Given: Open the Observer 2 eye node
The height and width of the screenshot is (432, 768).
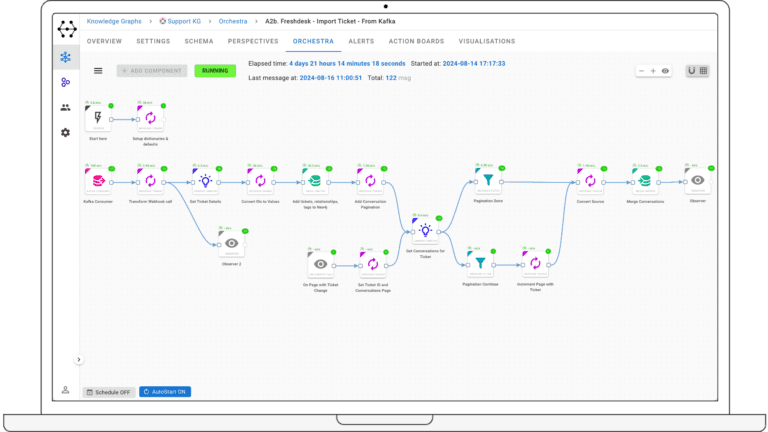Looking at the screenshot, I should click(230, 243).
